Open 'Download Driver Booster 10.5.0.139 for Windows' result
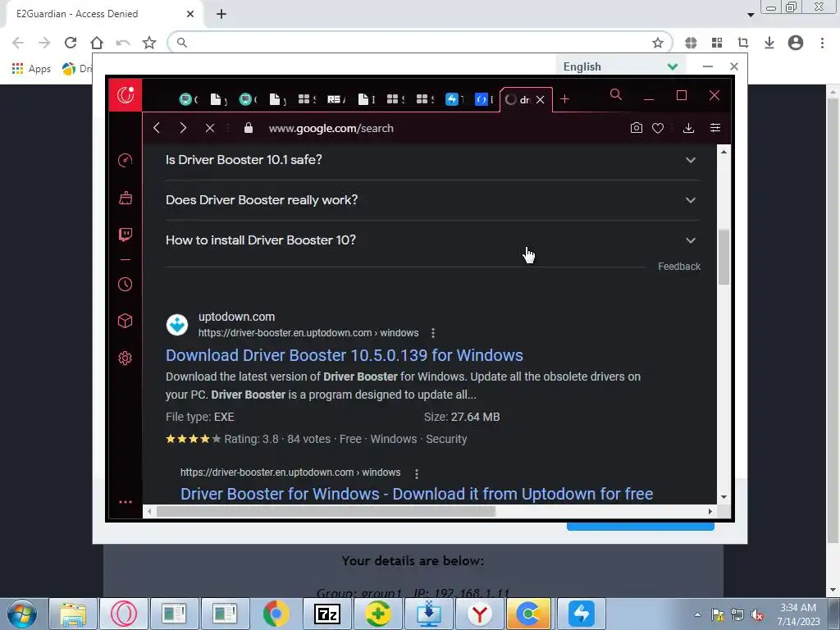 point(345,355)
